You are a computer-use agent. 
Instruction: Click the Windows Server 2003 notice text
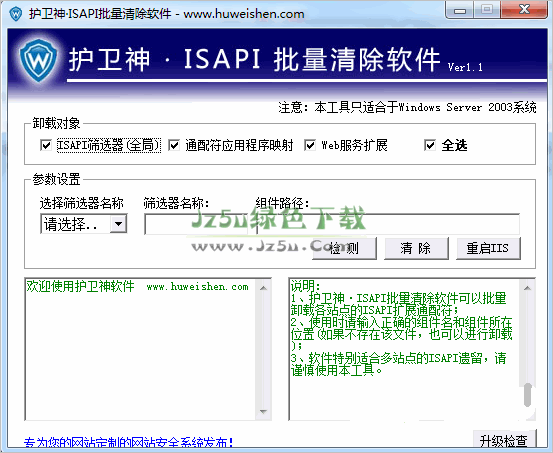point(407,107)
